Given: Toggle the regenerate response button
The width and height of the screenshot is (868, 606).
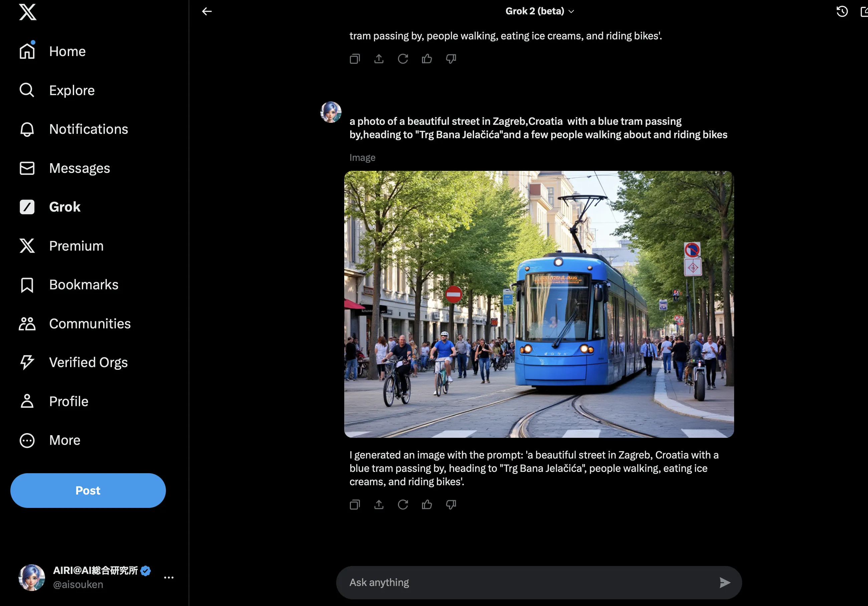Looking at the screenshot, I should pyautogui.click(x=402, y=505).
